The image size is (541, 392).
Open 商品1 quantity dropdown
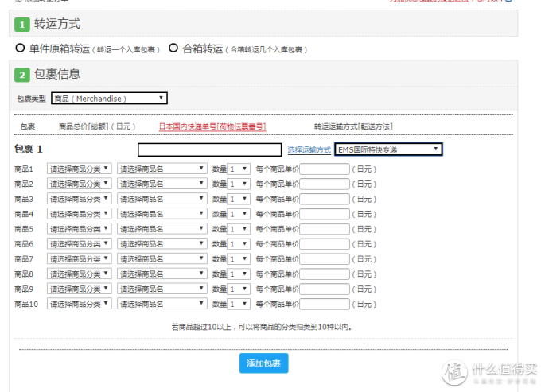239,169
